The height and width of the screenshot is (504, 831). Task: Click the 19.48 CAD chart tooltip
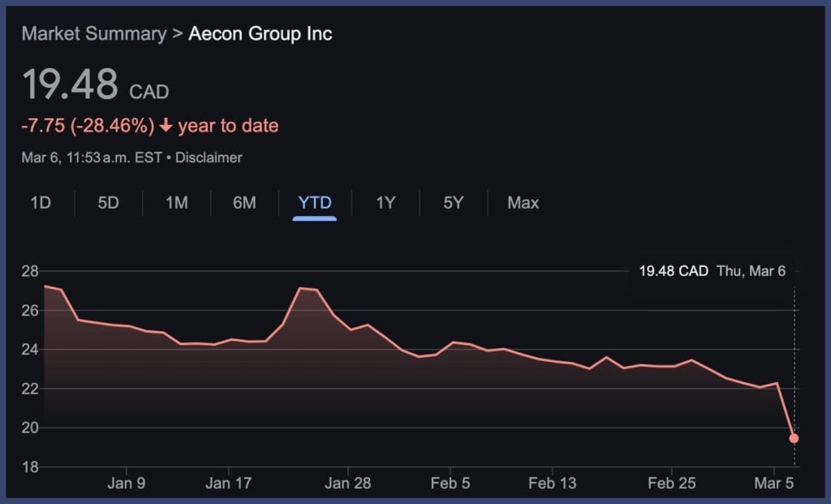(712, 271)
